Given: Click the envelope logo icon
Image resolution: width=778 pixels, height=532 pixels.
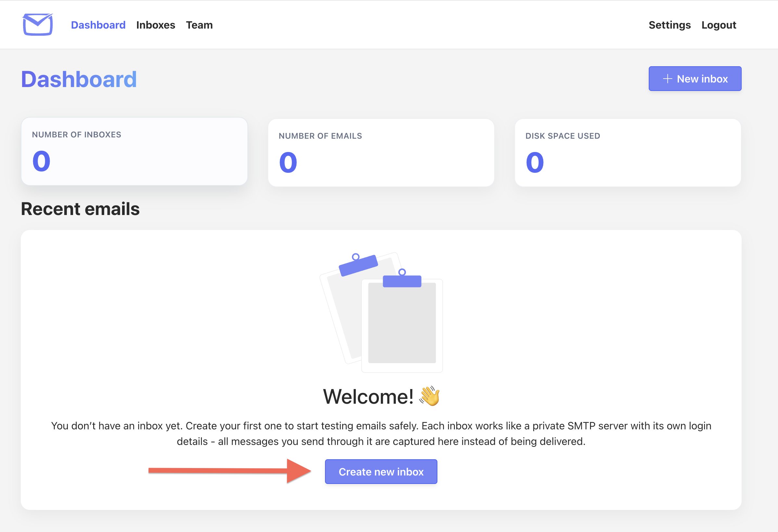Looking at the screenshot, I should point(37,24).
